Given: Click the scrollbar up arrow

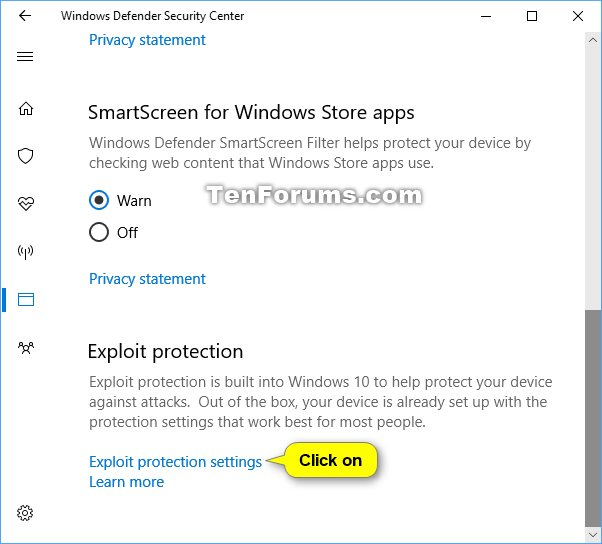Looking at the screenshot, I should point(593,40).
